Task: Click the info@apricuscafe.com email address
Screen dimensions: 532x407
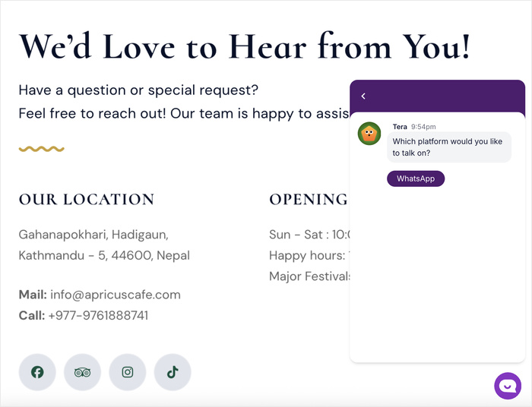Action: [x=116, y=295]
